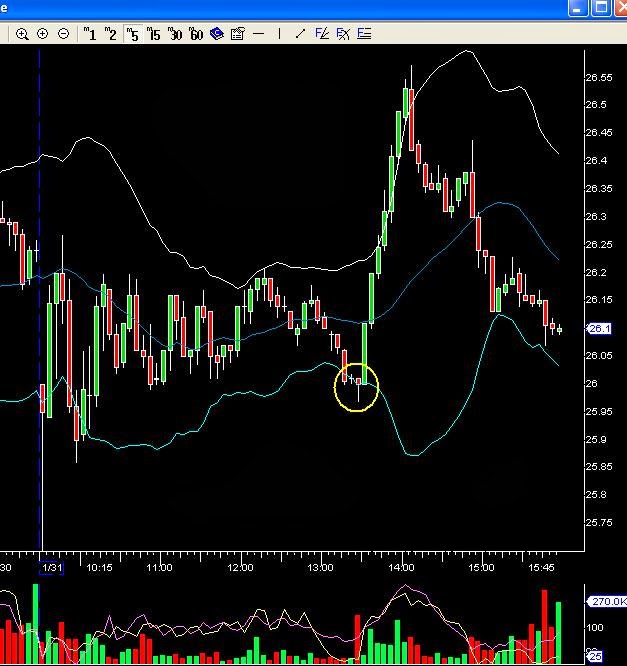Click the 25.75 price axis label
Screen dimensions: 627x666
click(599, 522)
